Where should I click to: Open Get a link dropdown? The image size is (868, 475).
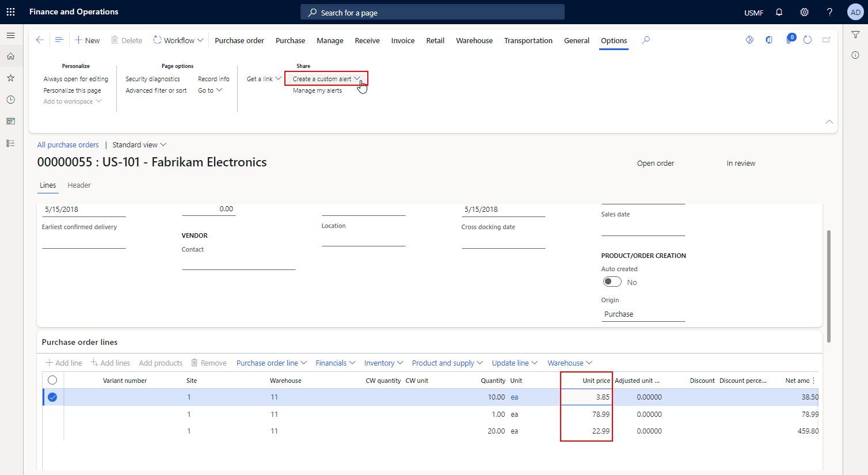click(264, 79)
